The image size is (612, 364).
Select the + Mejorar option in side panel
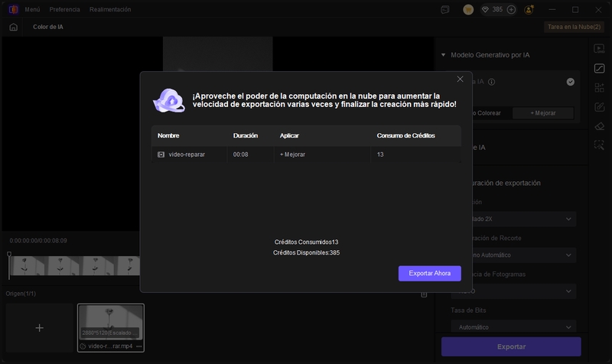542,113
